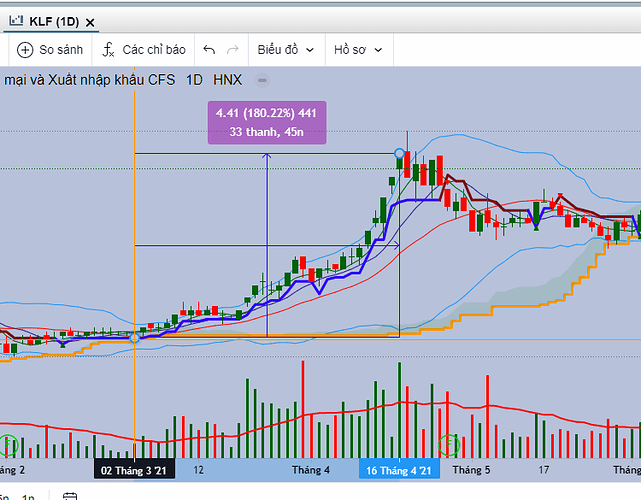Image resolution: width=641 pixels, height=500 pixels.
Task: Click the 02 Tháng 3 '21 date marker
Action: (134, 471)
